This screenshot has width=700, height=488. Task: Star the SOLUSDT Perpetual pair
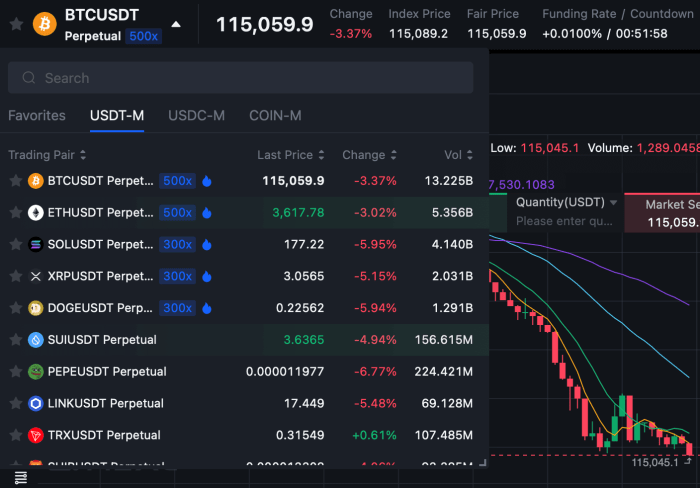coord(15,245)
